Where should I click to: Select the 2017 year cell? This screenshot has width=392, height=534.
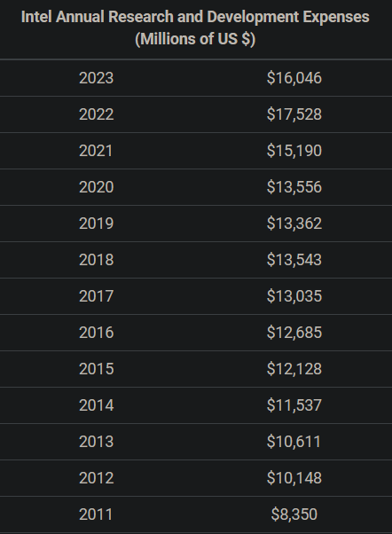(x=97, y=296)
